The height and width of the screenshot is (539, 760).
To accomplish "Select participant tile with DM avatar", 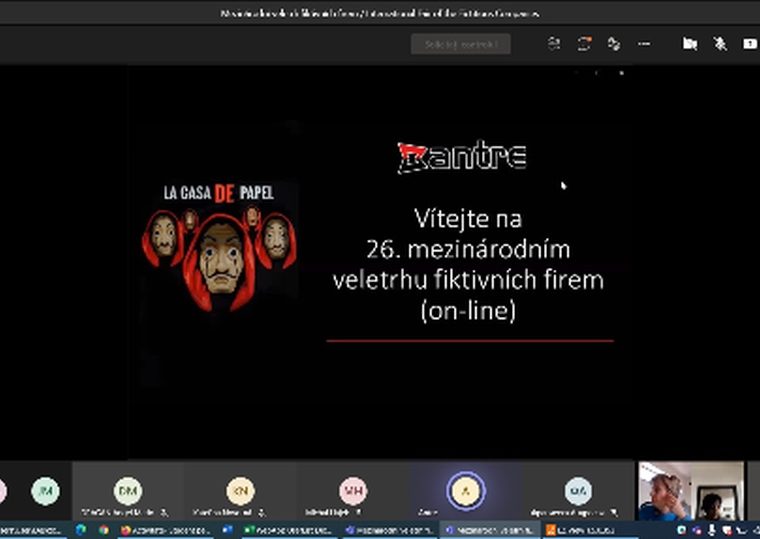I will click(127, 491).
